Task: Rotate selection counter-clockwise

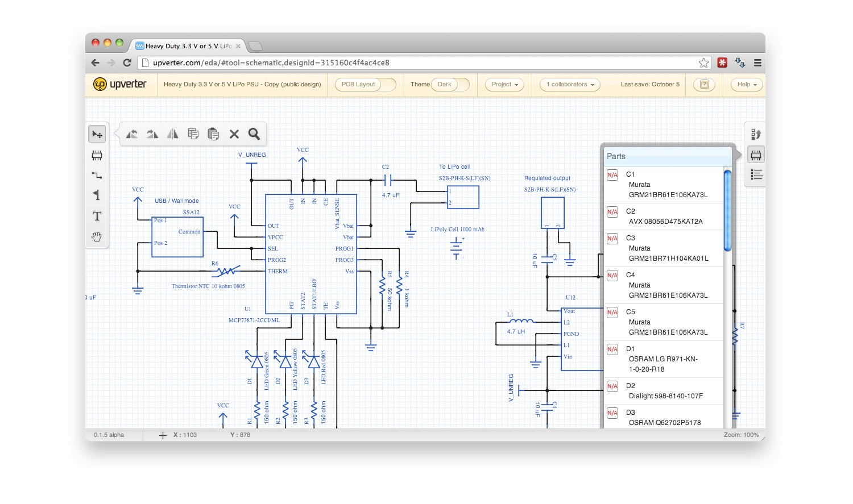Action: (x=132, y=134)
